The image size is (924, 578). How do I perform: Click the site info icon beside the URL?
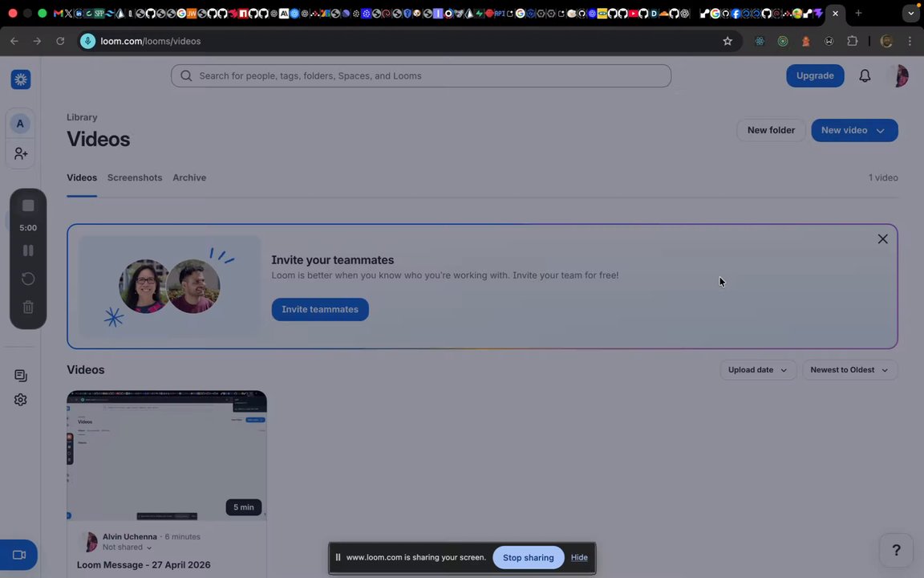pyautogui.click(x=87, y=41)
